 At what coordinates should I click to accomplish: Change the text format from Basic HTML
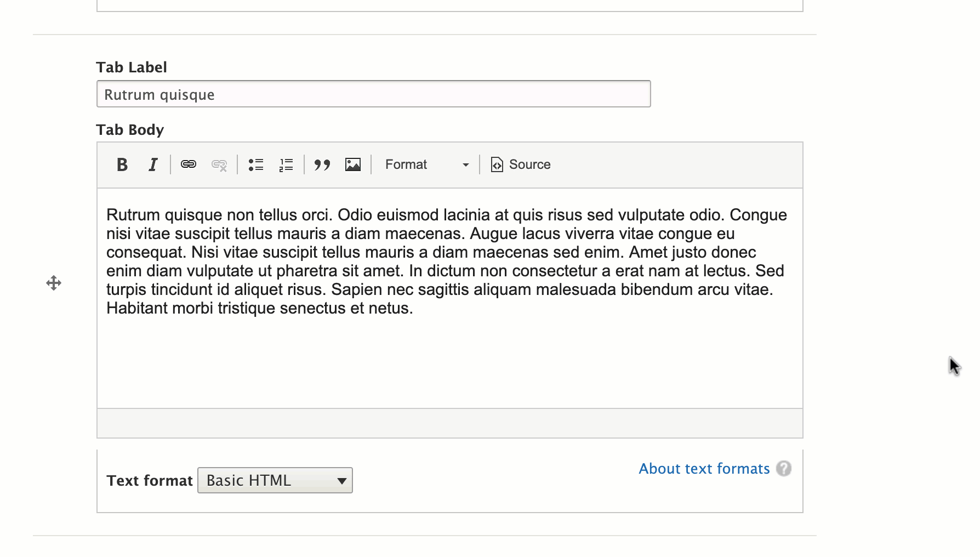(275, 480)
